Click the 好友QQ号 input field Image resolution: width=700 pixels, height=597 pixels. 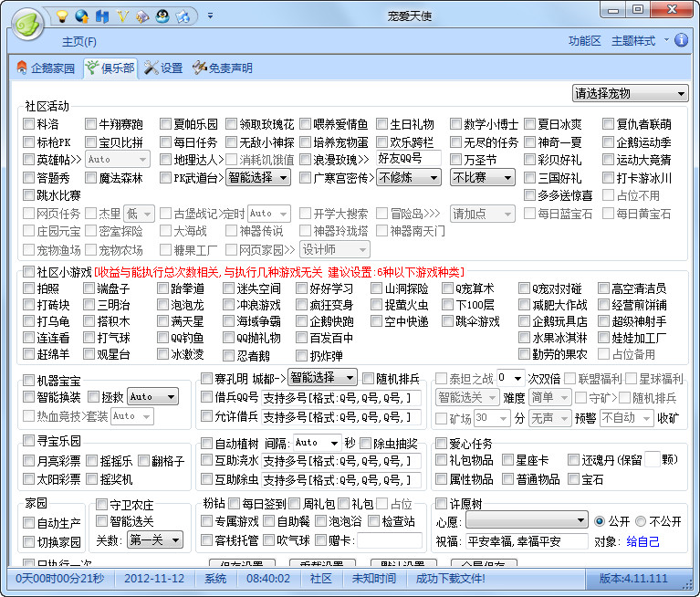[x=409, y=158]
